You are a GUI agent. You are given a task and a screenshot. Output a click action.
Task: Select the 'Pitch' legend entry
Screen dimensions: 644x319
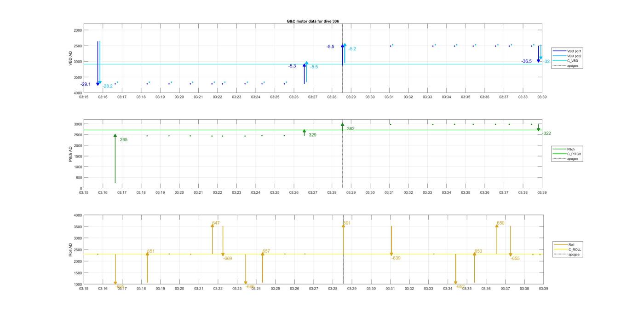(x=563, y=149)
